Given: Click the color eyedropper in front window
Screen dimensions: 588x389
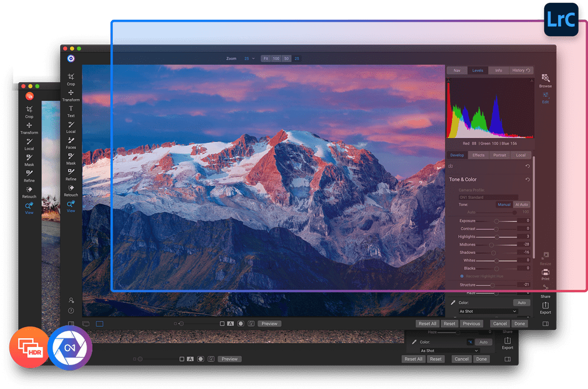Looking at the screenshot, I should click(x=453, y=303).
